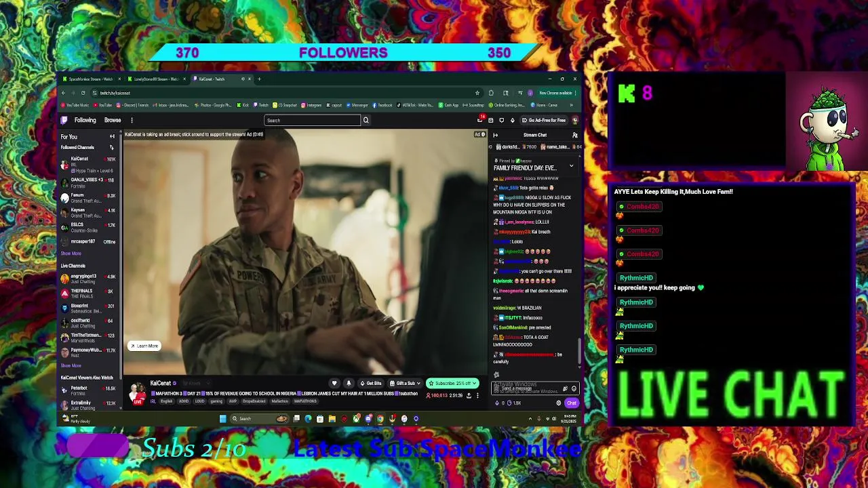Open the three-dot More menu beside Browse
Viewport: 868px width, 488px height.
[x=132, y=120]
